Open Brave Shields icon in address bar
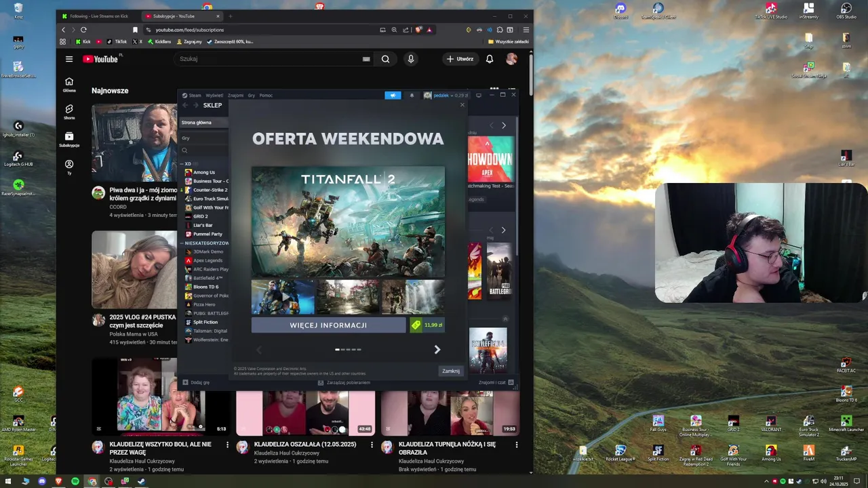Screen dimensions: 868x488 (418, 30)
